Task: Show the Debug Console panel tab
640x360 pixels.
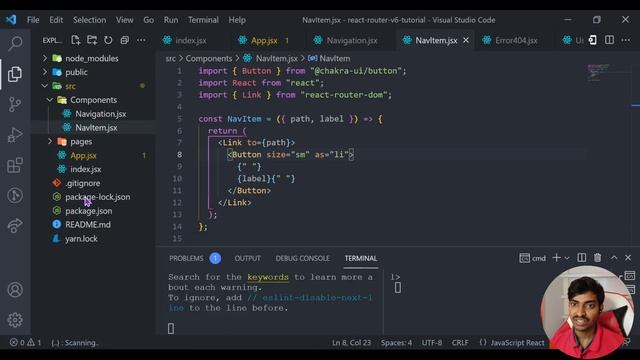Action: [x=302, y=258]
